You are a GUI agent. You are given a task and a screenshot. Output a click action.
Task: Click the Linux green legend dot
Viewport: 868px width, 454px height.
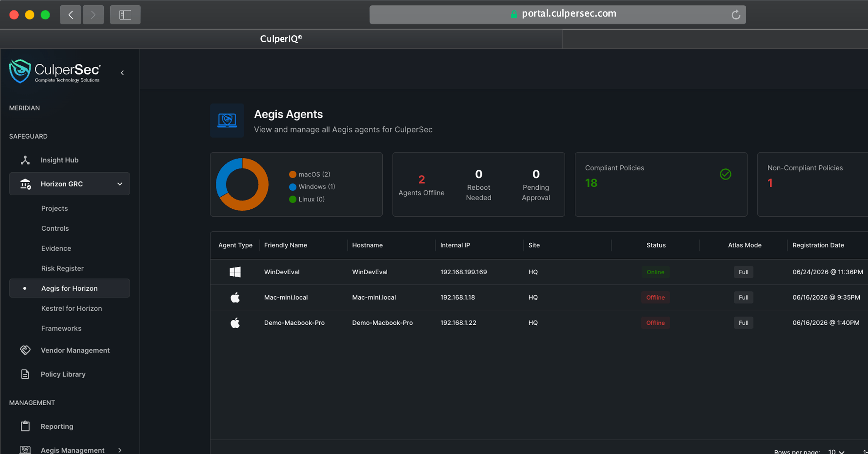tap(293, 199)
